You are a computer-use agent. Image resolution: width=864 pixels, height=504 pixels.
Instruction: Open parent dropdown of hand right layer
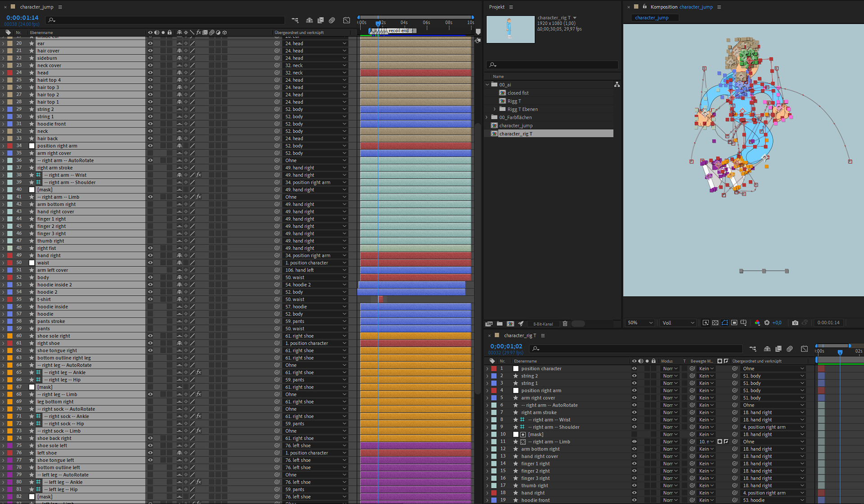tap(316, 256)
